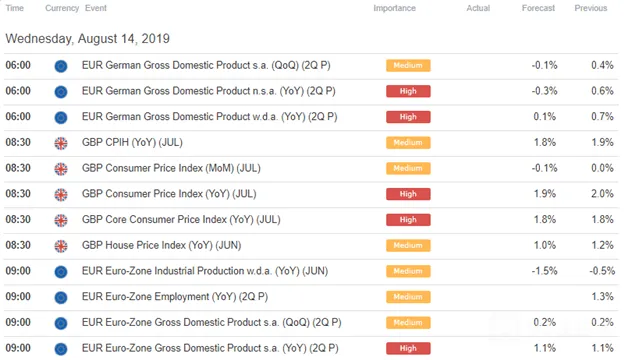The image size is (624, 360).
Task: Click Medium badge for Euro-Zone GDP QoQ
Action: point(408,323)
